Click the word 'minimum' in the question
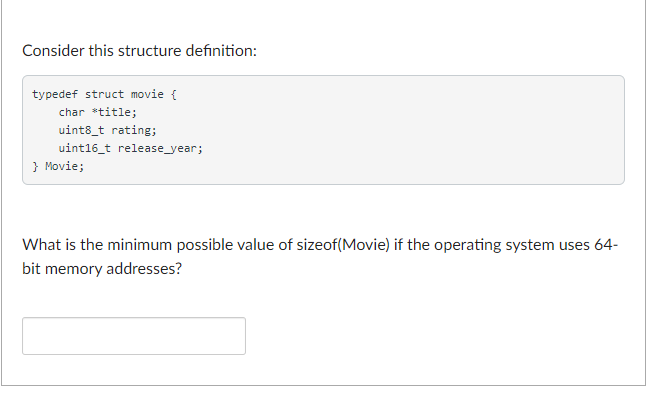The width and height of the screenshot is (665, 399). pyautogui.click(x=140, y=245)
